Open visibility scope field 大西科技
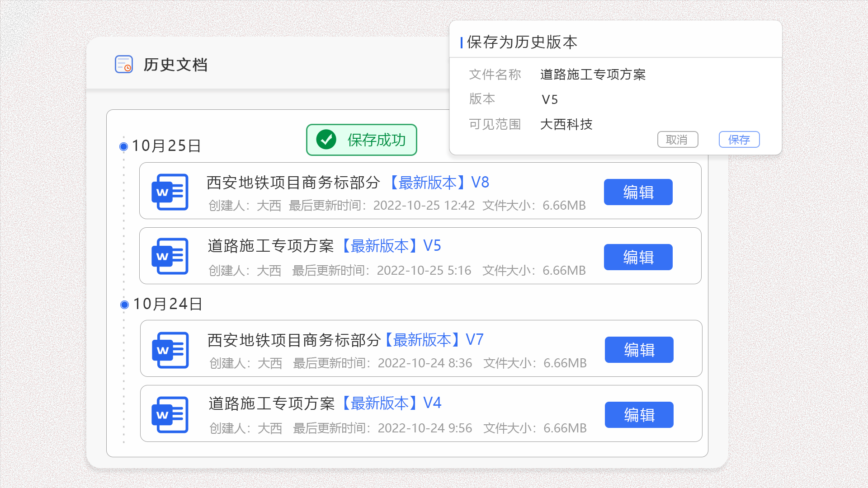The height and width of the screenshot is (488, 868). pos(566,124)
